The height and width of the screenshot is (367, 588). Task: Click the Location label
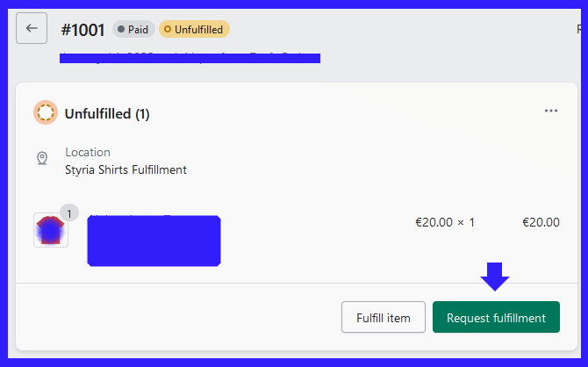pos(88,152)
